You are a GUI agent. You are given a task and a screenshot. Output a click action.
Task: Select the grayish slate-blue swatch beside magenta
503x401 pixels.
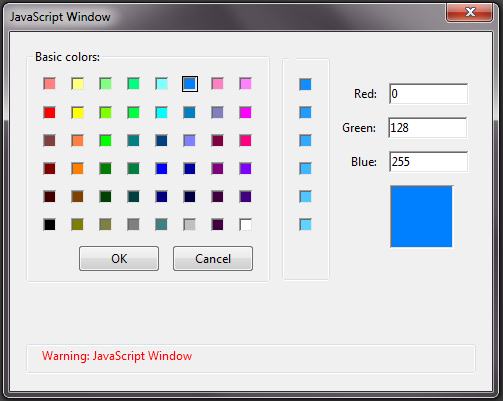tap(217, 113)
